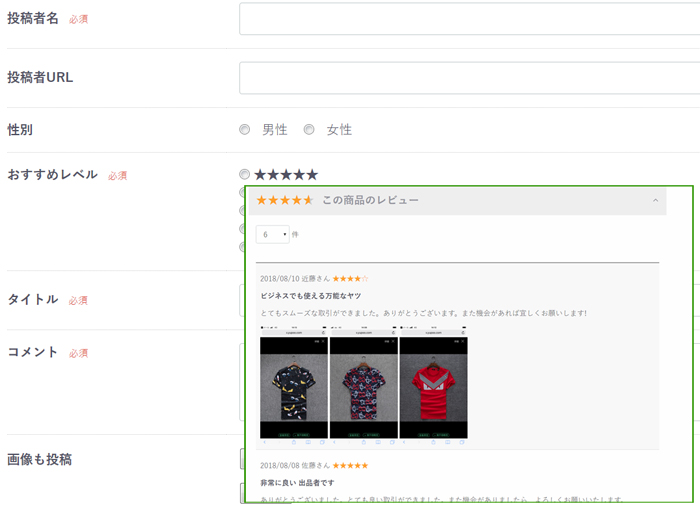Click the 2018/08/10 近藤さん review header

click(295, 279)
